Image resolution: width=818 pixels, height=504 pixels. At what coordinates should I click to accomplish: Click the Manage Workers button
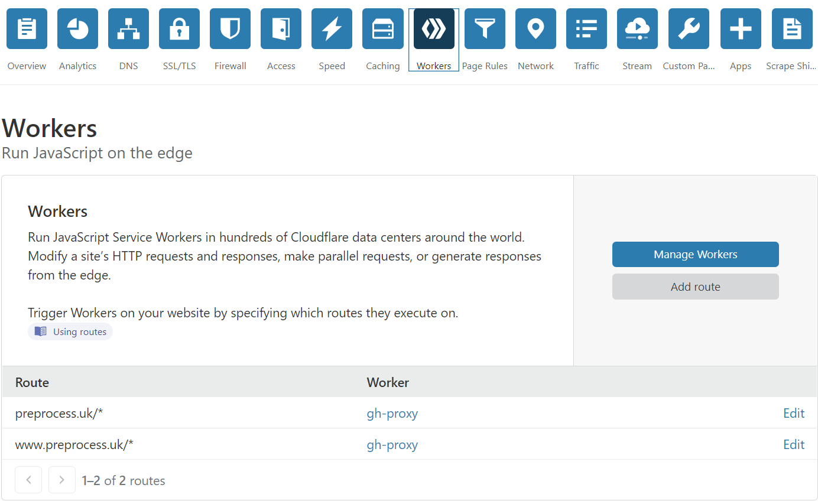click(x=695, y=255)
